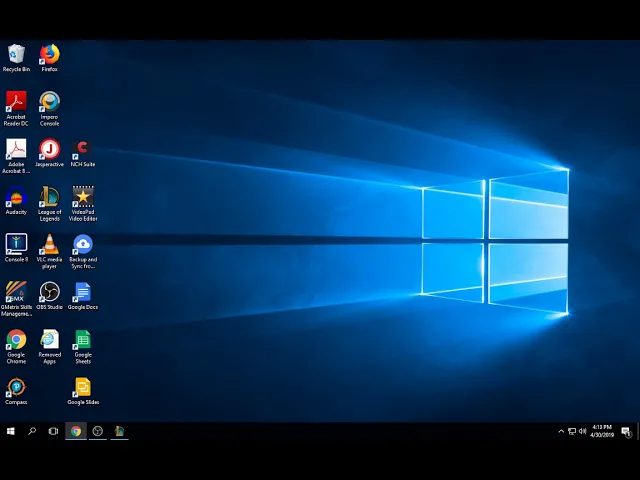This screenshot has width=640, height=480.
Task: Open the volume control tray icon
Action: click(582, 431)
